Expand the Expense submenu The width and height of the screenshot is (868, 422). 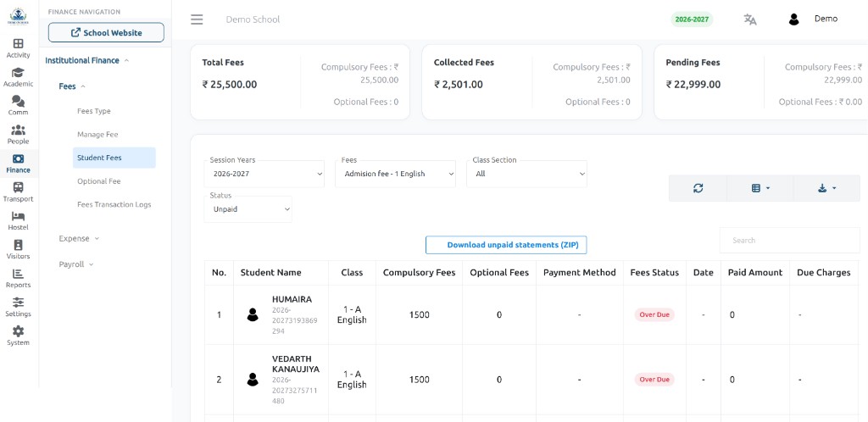pyautogui.click(x=79, y=238)
